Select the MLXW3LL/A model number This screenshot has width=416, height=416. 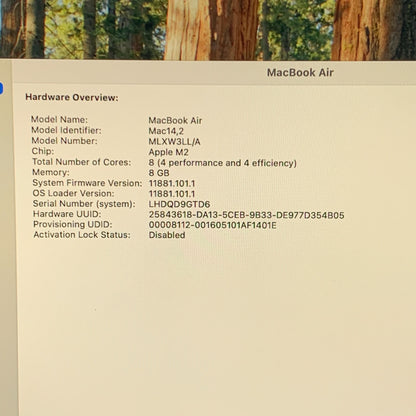coord(174,142)
